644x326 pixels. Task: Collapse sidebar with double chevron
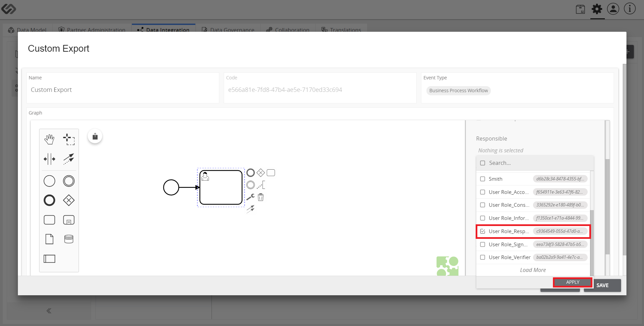(x=49, y=311)
